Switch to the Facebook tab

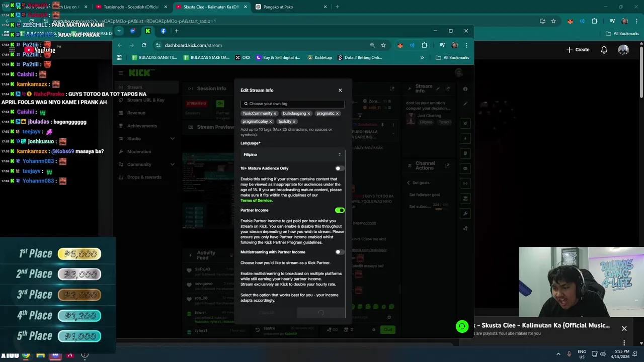coord(163,31)
